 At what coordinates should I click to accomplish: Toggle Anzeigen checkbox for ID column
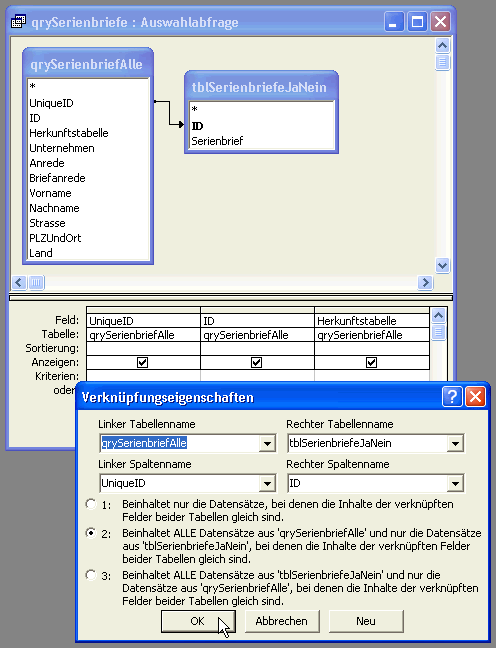pos(256,362)
